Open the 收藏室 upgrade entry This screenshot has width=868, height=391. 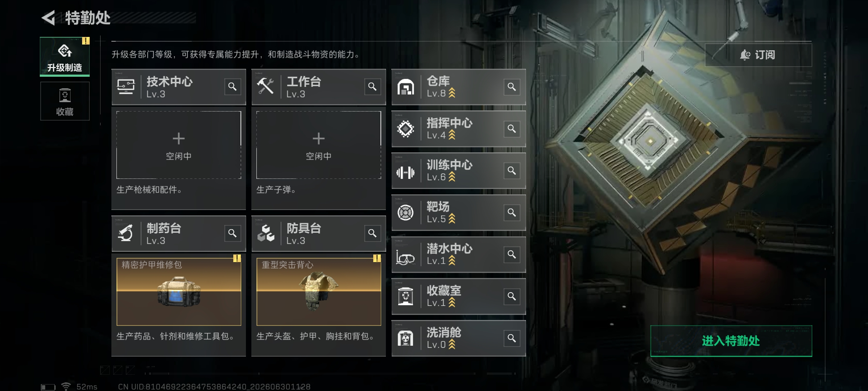(459, 297)
